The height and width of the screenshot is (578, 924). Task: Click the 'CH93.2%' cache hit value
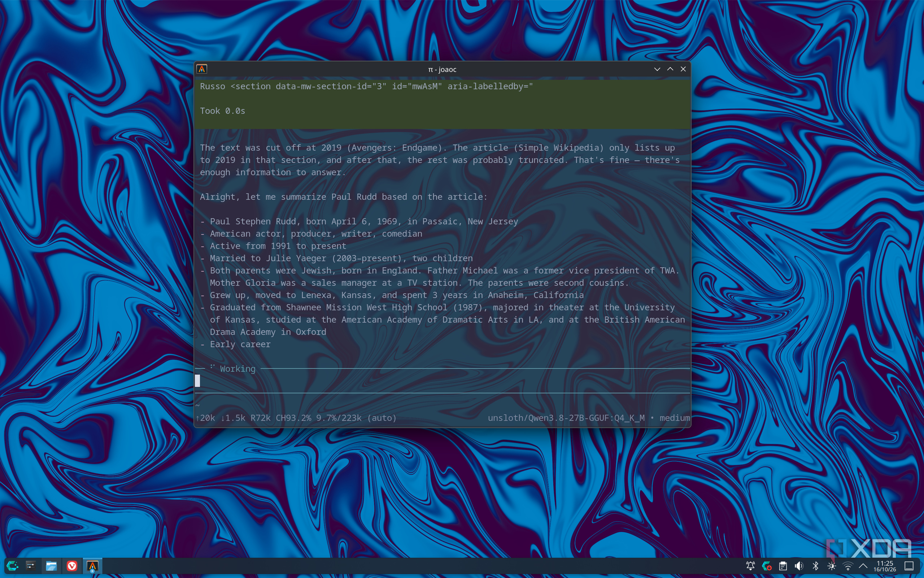293,418
